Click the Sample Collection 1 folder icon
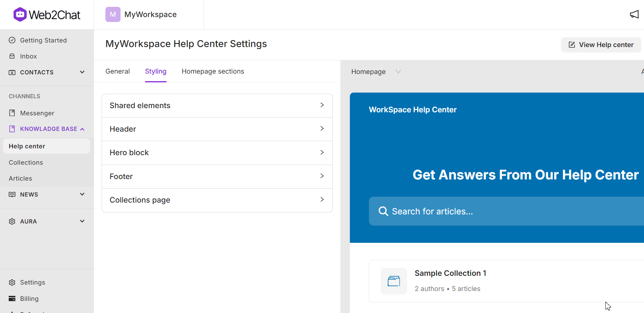This screenshot has width=644, height=313. pyautogui.click(x=394, y=281)
